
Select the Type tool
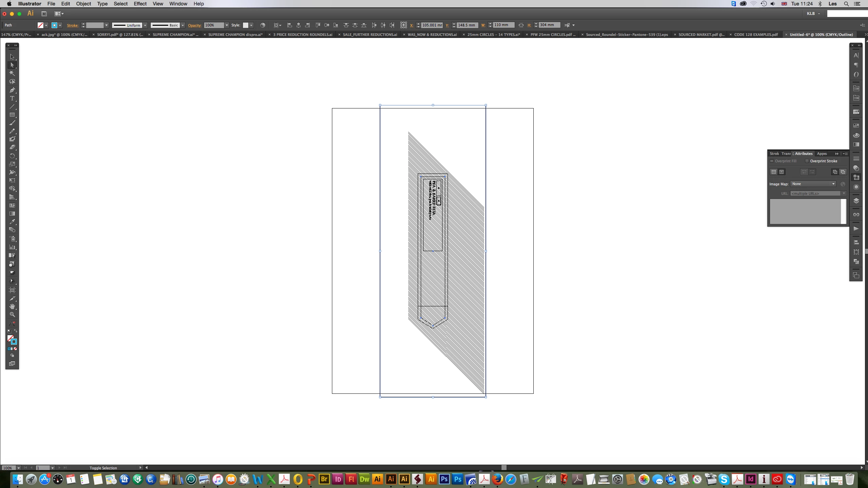click(x=12, y=98)
